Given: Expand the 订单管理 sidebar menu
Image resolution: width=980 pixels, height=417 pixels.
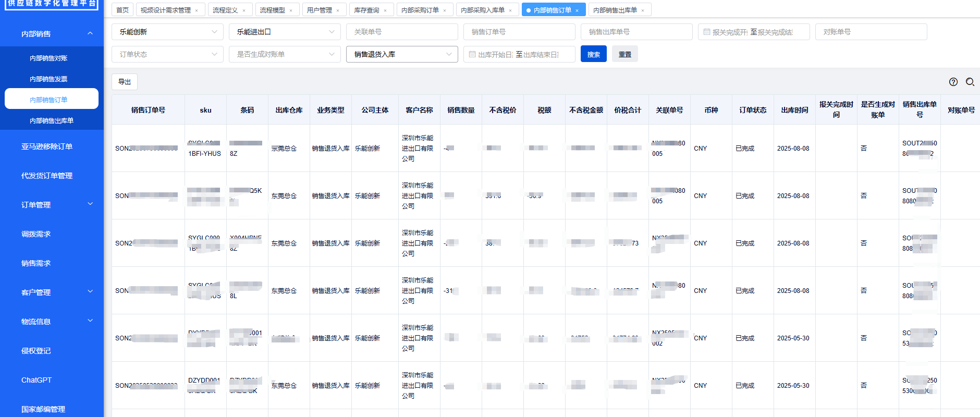Looking at the screenshot, I should click(90, 204).
